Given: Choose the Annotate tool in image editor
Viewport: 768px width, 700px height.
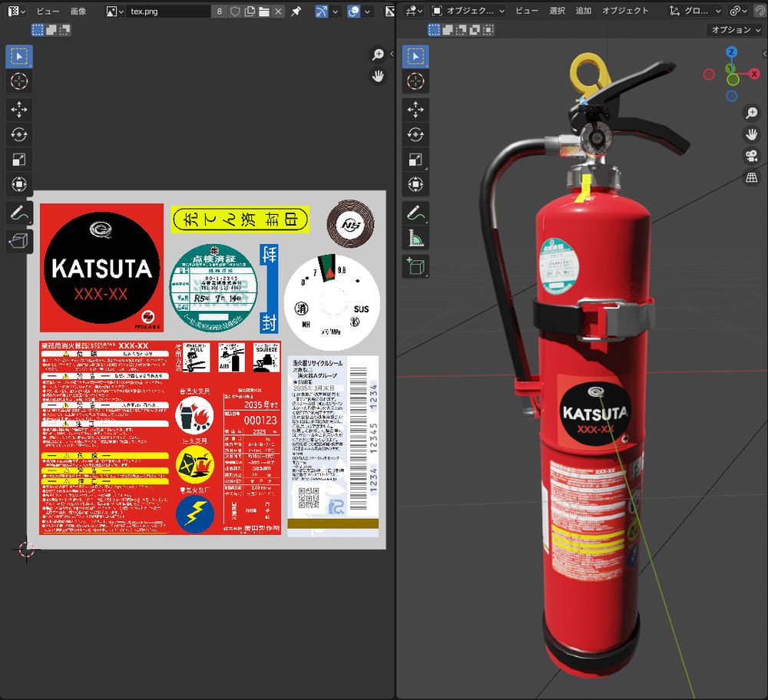Looking at the screenshot, I should 19,213.
